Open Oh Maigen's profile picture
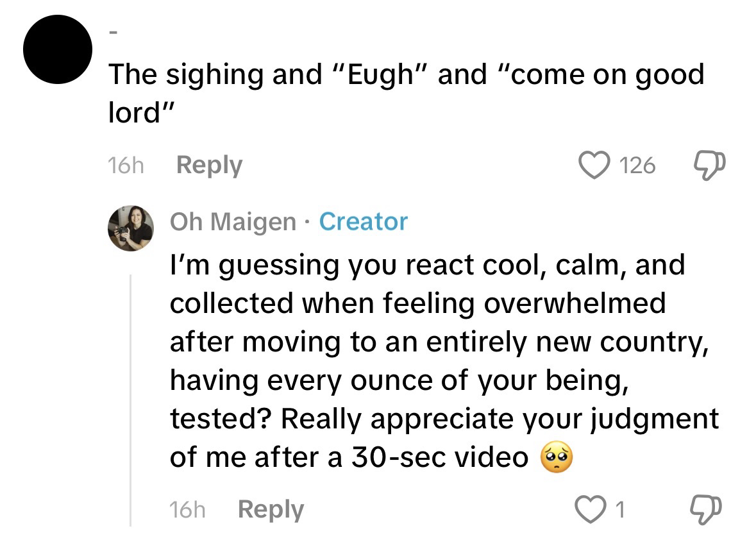This screenshot has width=756, height=540. pyautogui.click(x=130, y=228)
